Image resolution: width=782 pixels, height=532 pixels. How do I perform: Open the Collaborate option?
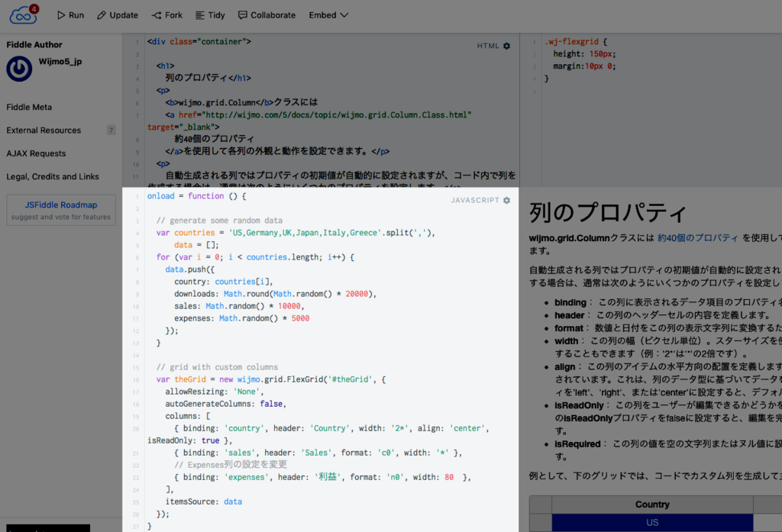pyautogui.click(x=267, y=15)
